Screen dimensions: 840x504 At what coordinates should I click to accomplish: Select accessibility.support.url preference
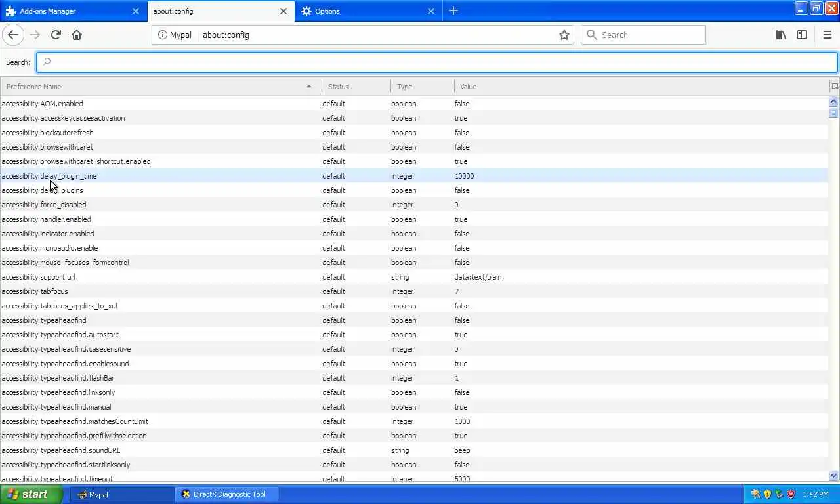[x=414, y=277]
